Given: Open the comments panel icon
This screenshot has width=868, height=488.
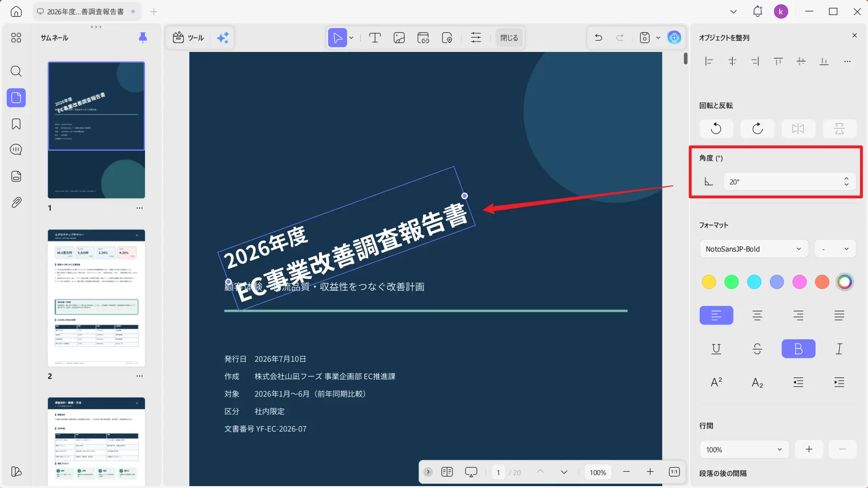Looking at the screenshot, I should pyautogui.click(x=16, y=150).
